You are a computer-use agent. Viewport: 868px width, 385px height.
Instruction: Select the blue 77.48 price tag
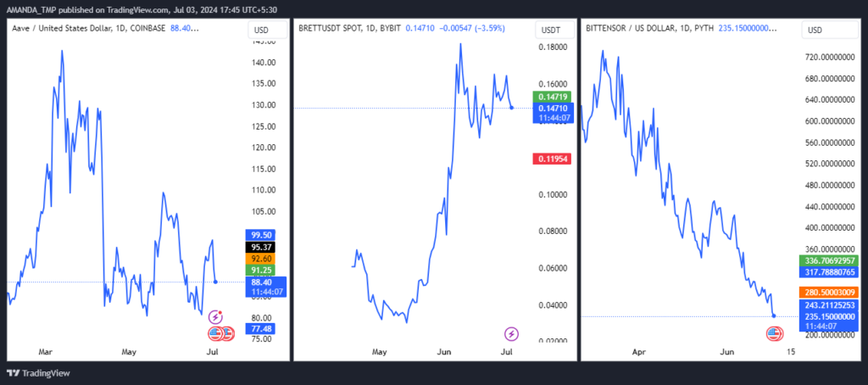260,329
